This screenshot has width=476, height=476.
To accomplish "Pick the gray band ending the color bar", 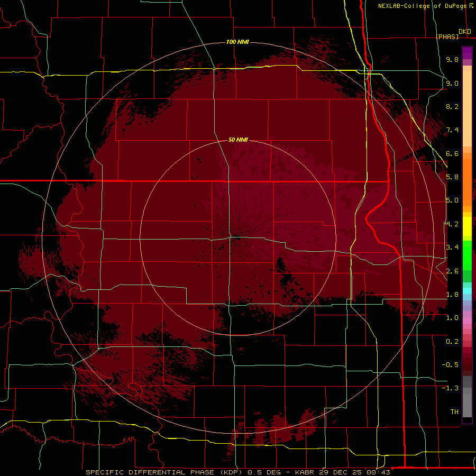I will (x=467, y=397).
